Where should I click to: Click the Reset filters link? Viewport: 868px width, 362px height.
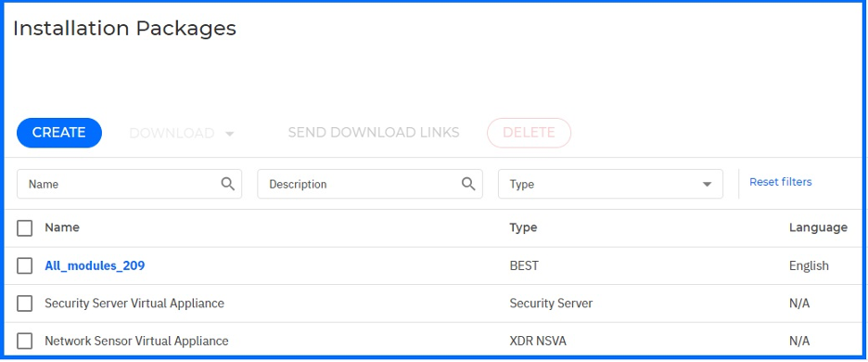781,182
